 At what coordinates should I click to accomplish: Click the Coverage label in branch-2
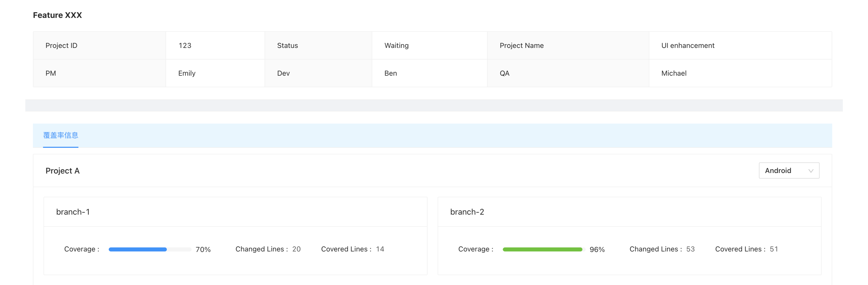pyautogui.click(x=476, y=249)
